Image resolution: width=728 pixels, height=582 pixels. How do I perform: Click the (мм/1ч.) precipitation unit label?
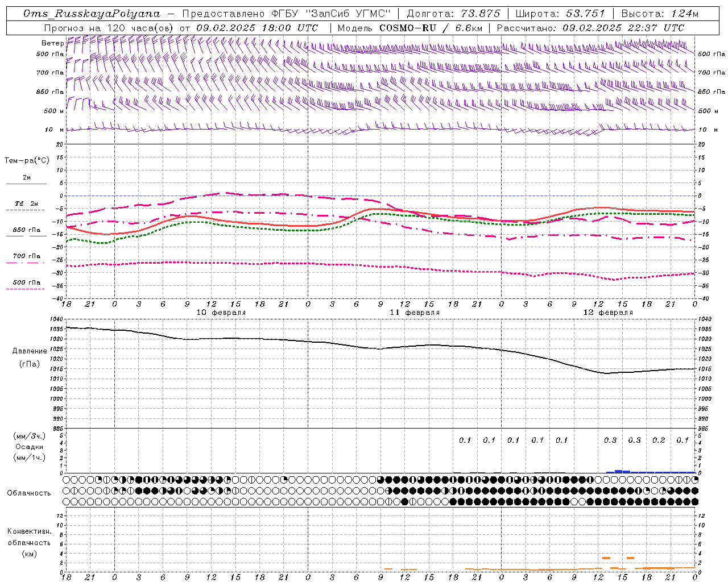(x=30, y=458)
